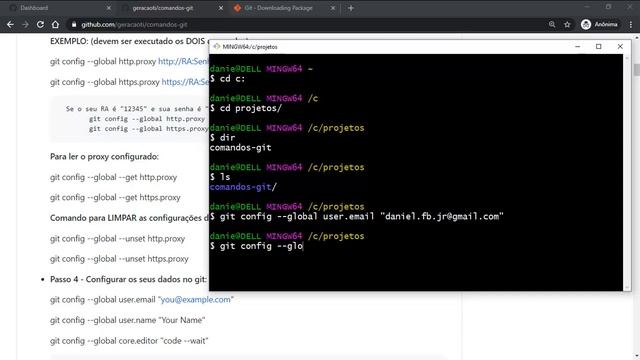Click the browser page scrollbar thumb
The width and height of the screenshot is (640, 360).
637,69
